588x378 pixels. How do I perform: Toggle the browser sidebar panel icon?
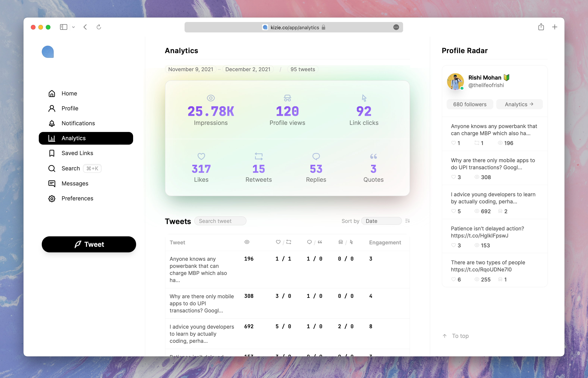coord(63,27)
